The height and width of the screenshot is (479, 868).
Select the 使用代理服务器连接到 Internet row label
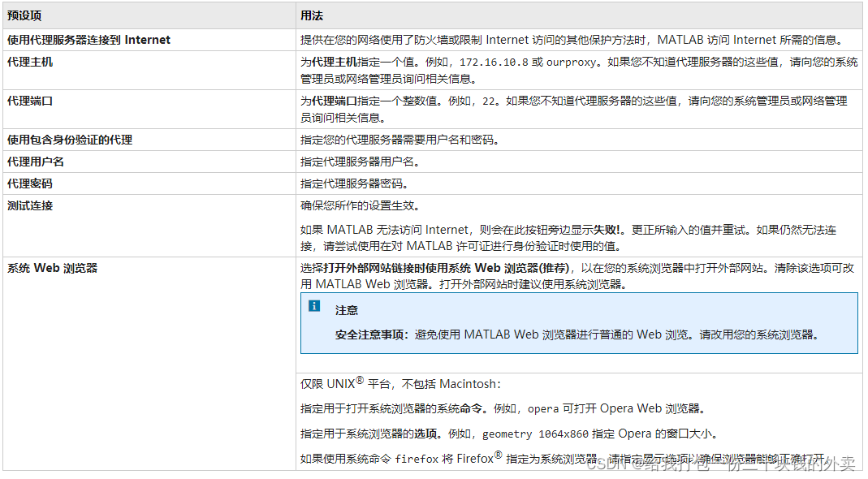click(x=89, y=40)
